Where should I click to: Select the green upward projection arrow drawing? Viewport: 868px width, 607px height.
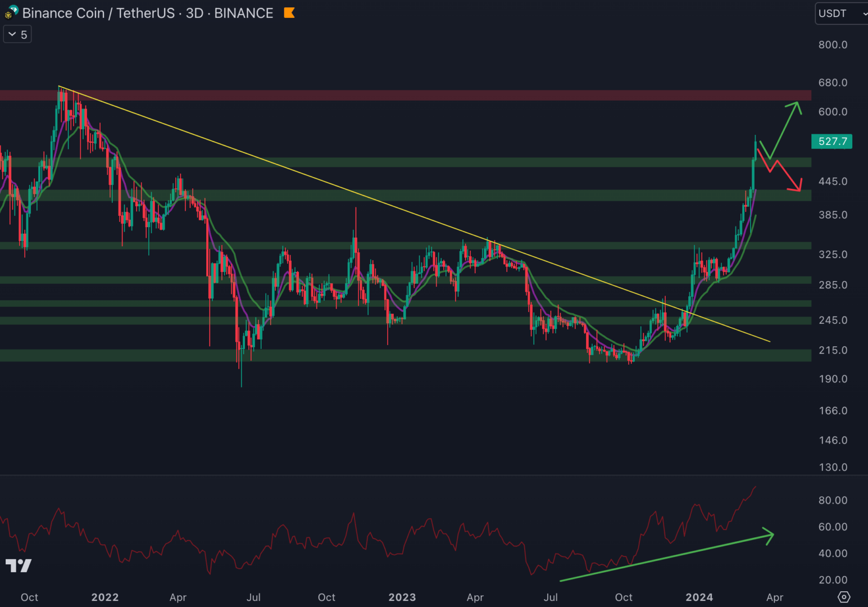click(x=784, y=130)
